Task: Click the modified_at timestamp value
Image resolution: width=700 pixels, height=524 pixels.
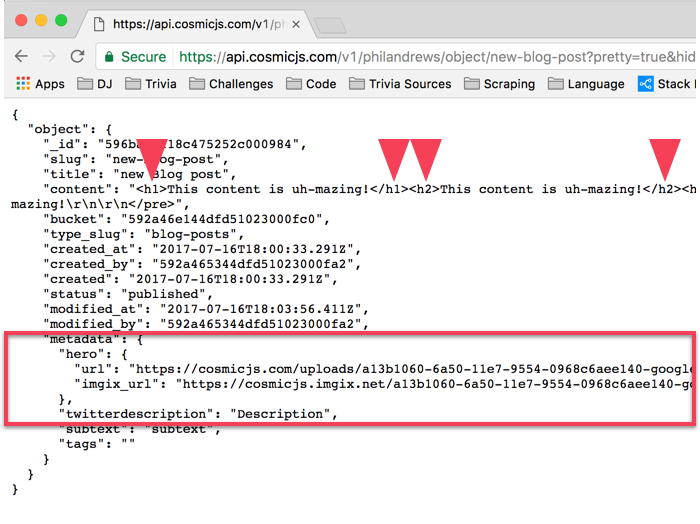Action: coord(261,309)
